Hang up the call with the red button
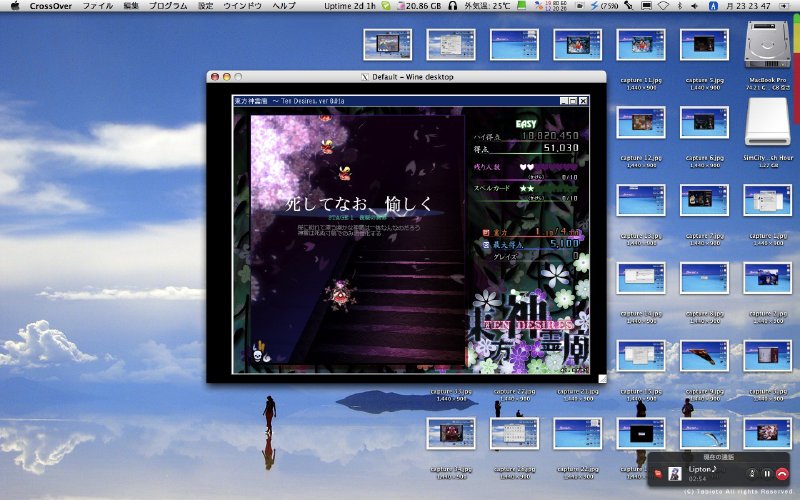The image size is (800, 500). tap(782, 473)
